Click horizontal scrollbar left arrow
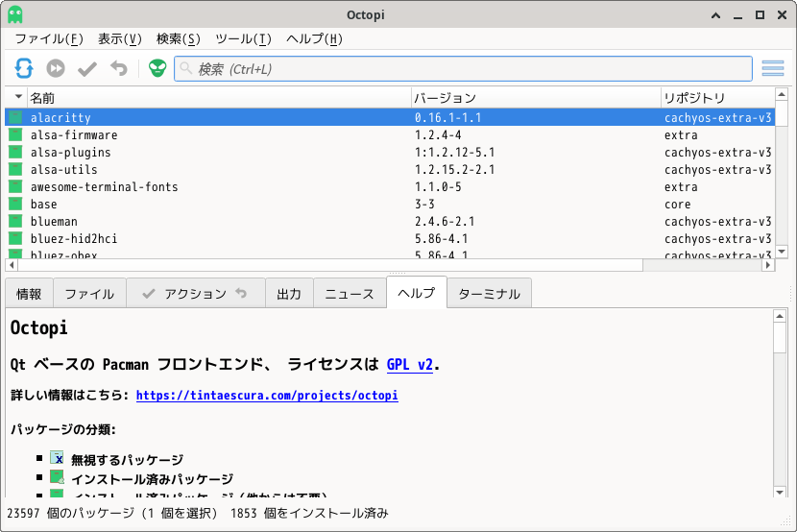 coord(12,265)
